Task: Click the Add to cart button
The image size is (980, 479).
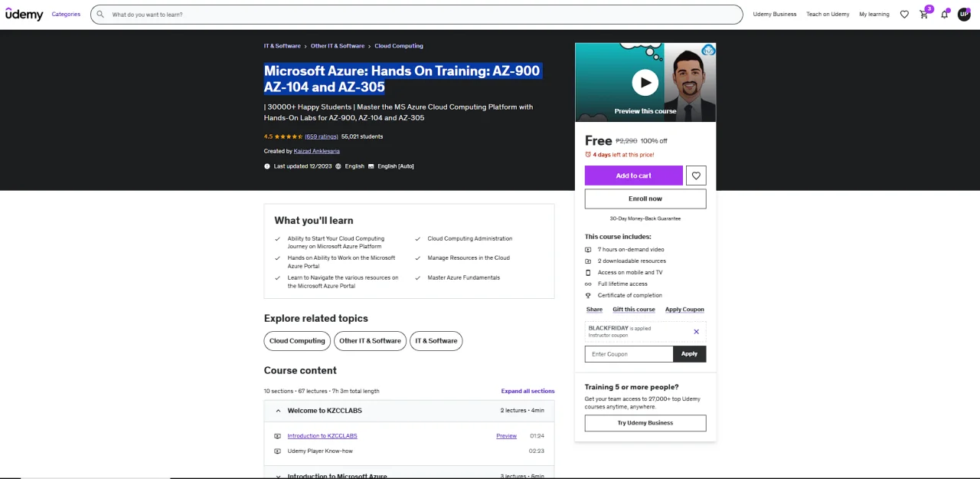Action: [634, 176]
